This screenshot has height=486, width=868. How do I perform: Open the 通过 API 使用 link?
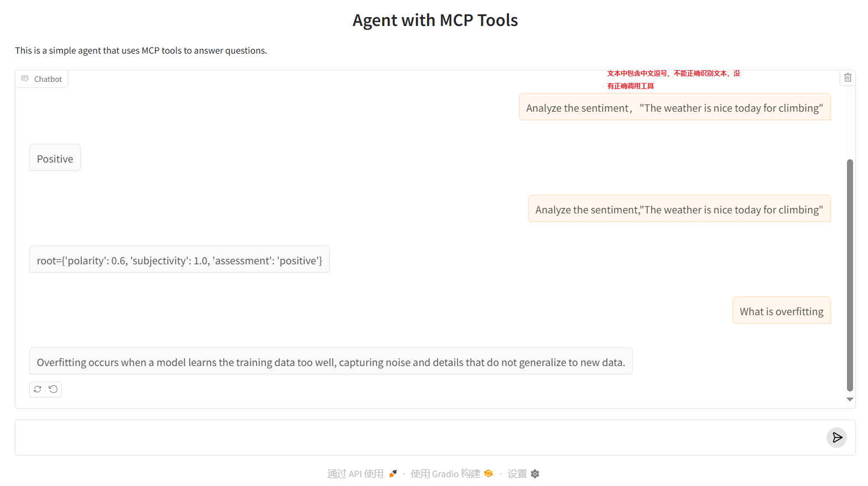[362, 474]
